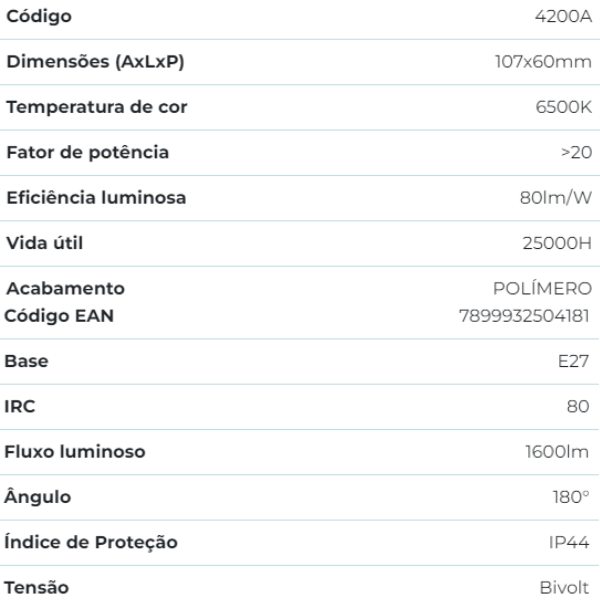Viewport: 600px width, 600px height.
Task: Click the Código label
Action: (x=38, y=17)
